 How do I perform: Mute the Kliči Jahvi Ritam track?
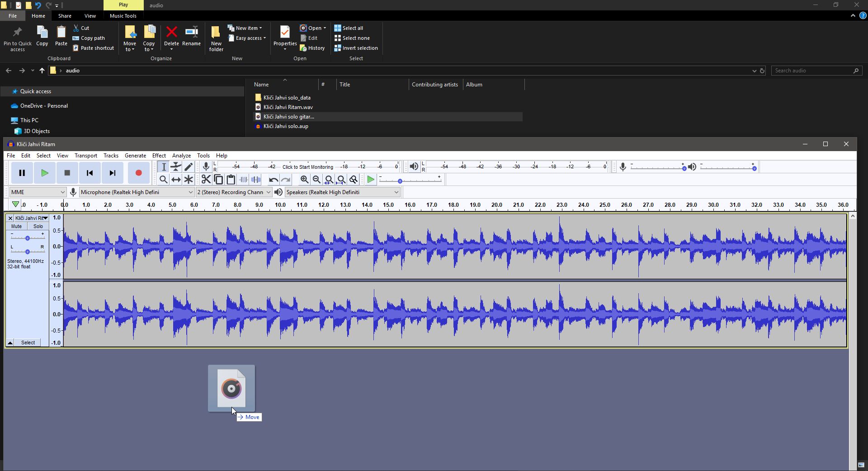pos(16,226)
